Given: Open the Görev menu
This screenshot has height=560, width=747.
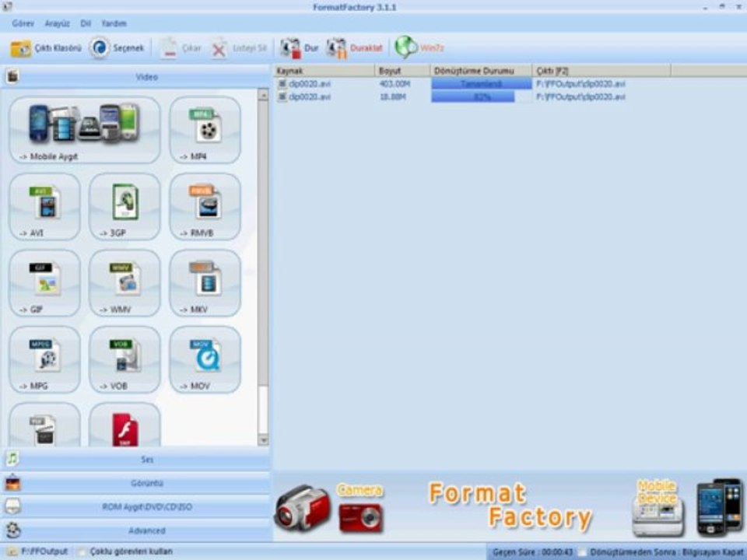Looking at the screenshot, I should 23,23.
